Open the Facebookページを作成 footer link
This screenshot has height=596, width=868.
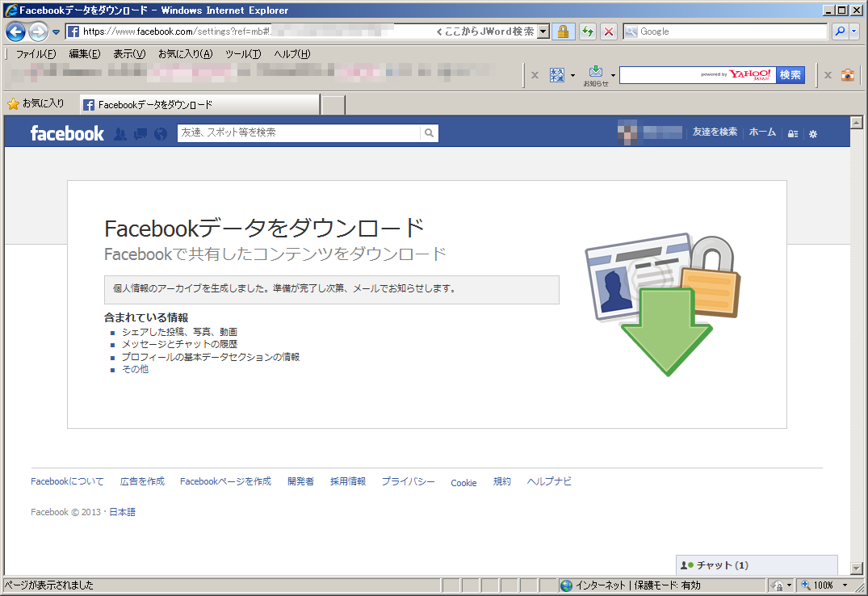(225, 481)
